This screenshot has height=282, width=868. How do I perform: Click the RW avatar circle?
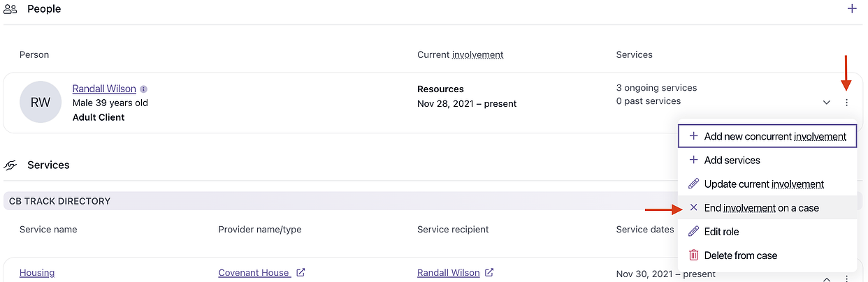(41, 102)
